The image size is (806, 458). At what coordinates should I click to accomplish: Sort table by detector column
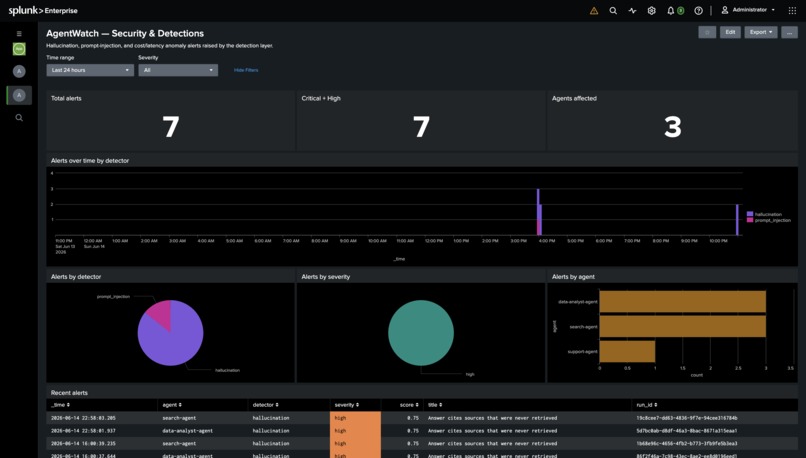[x=265, y=405]
